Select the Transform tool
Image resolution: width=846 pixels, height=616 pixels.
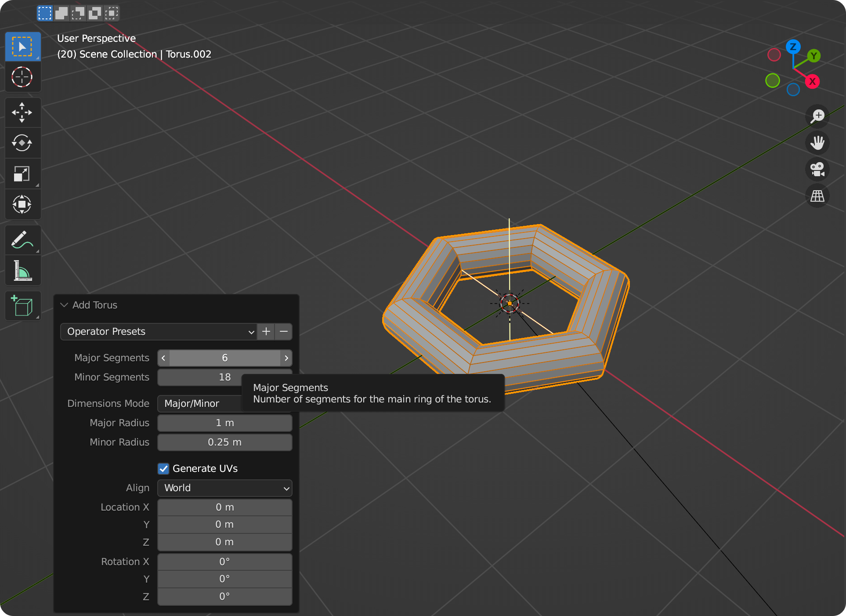tap(23, 205)
